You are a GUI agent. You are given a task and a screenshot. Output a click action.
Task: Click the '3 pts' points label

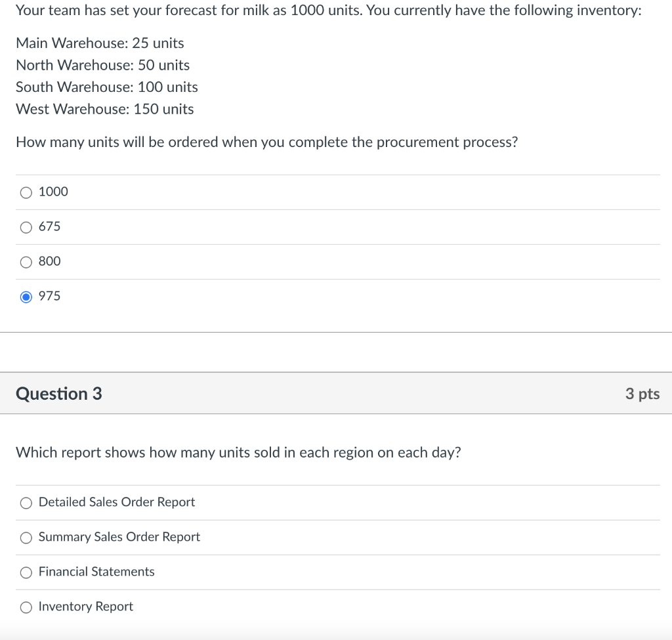tap(642, 393)
